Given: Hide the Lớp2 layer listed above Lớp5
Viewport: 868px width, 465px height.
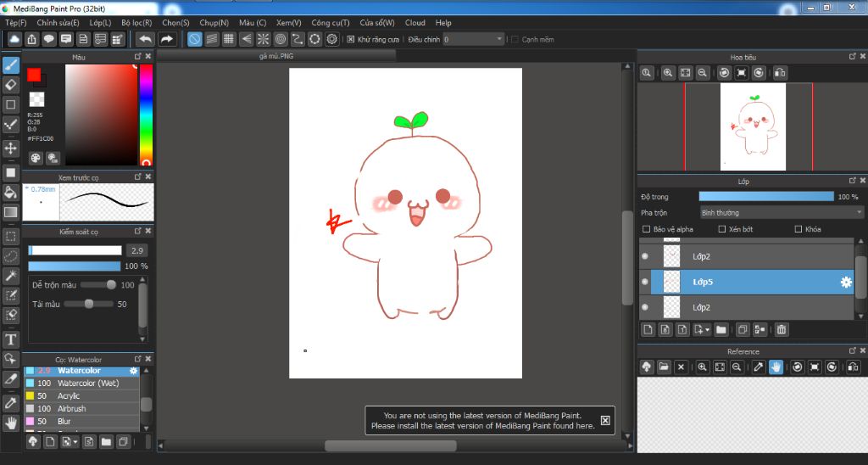Looking at the screenshot, I should pyautogui.click(x=645, y=256).
